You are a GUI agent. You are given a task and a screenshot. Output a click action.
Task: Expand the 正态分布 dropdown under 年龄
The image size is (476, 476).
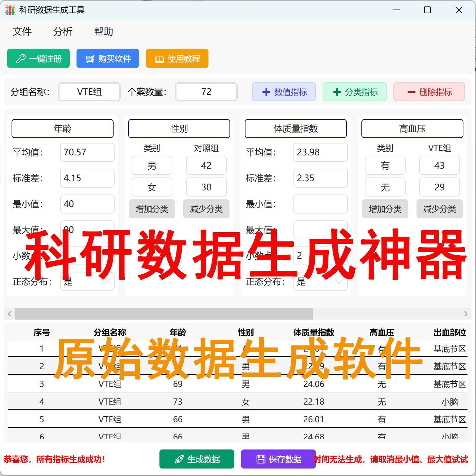click(87, 282)
